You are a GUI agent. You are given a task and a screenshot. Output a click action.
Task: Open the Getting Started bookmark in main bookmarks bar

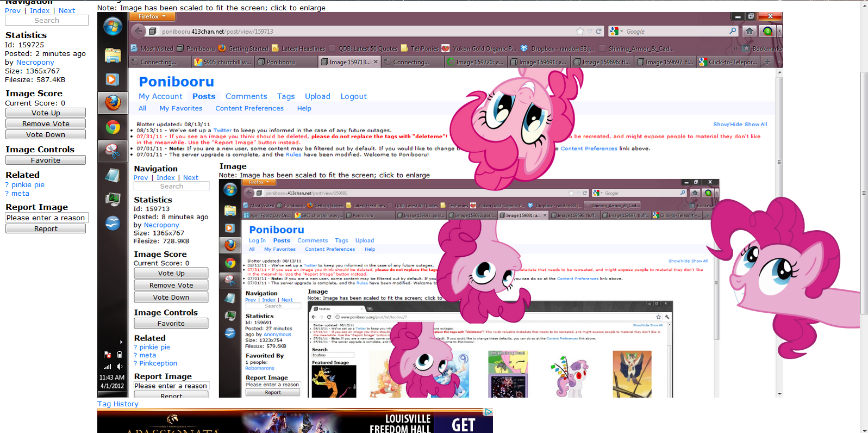pyautogui.click(x=243, y=48)
